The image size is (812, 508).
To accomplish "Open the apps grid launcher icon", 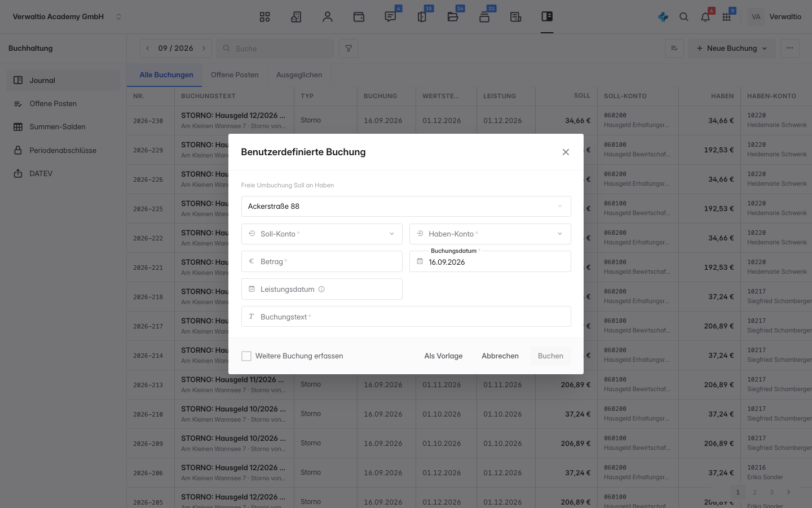I will pyautogui.click(x=726, y=17).
